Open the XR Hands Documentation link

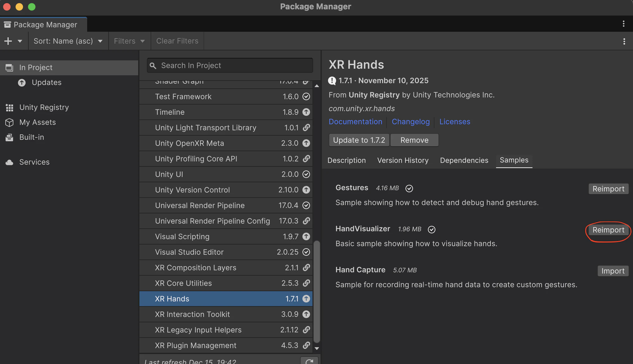point(355,122)
